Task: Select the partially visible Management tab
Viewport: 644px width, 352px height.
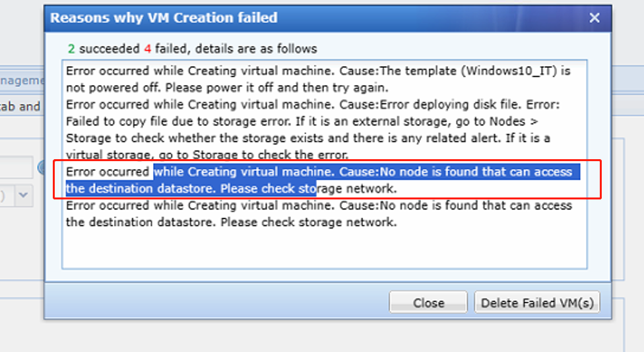Action: pyautogui.click(x=22, y=81)
